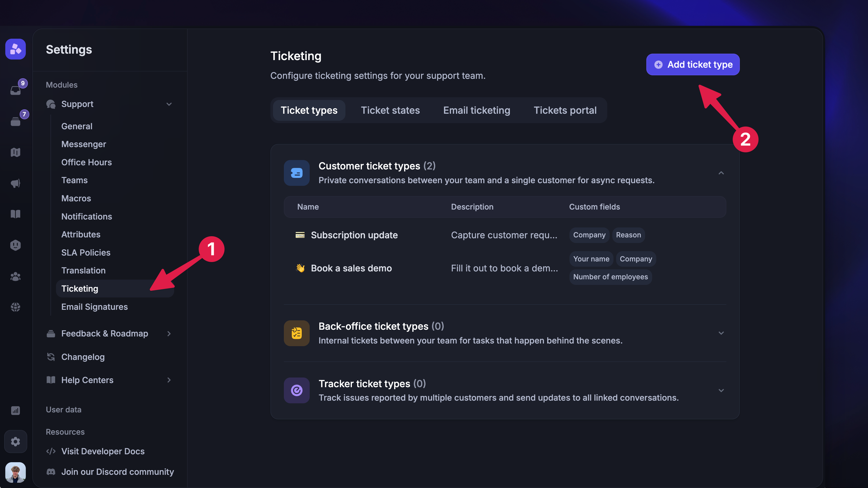Open the Knowledge book icon in sidebar

tap(15, 214)
